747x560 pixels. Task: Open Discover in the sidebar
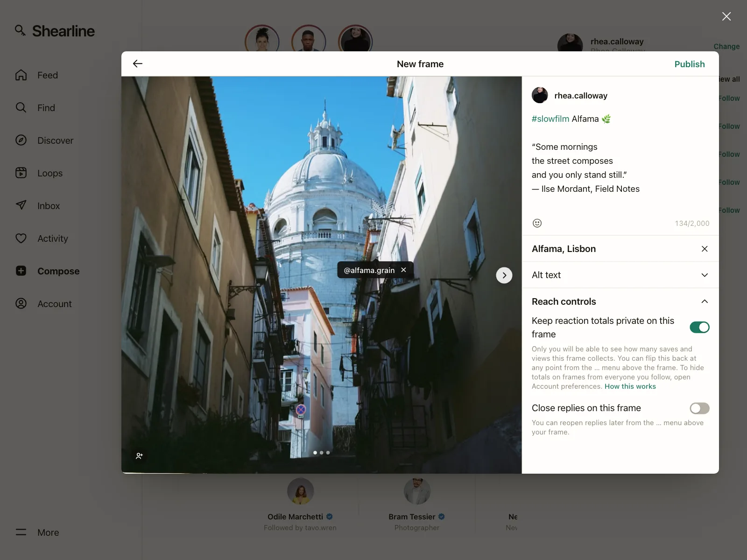coord(55,140)
